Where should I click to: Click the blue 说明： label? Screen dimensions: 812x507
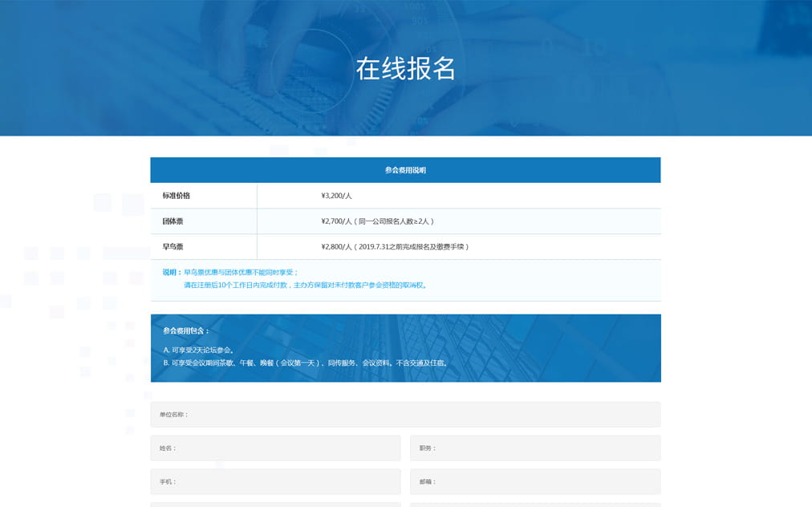(x=172, y=273)
